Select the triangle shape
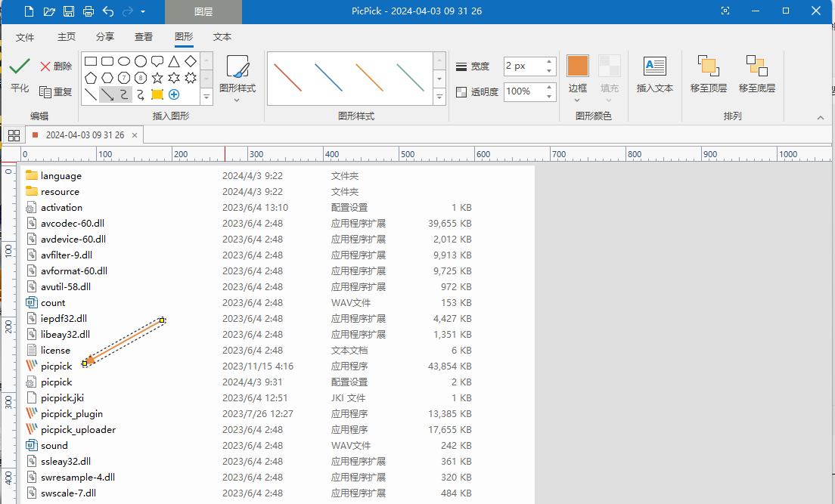 pyautogui.click(x=174, y=61)
